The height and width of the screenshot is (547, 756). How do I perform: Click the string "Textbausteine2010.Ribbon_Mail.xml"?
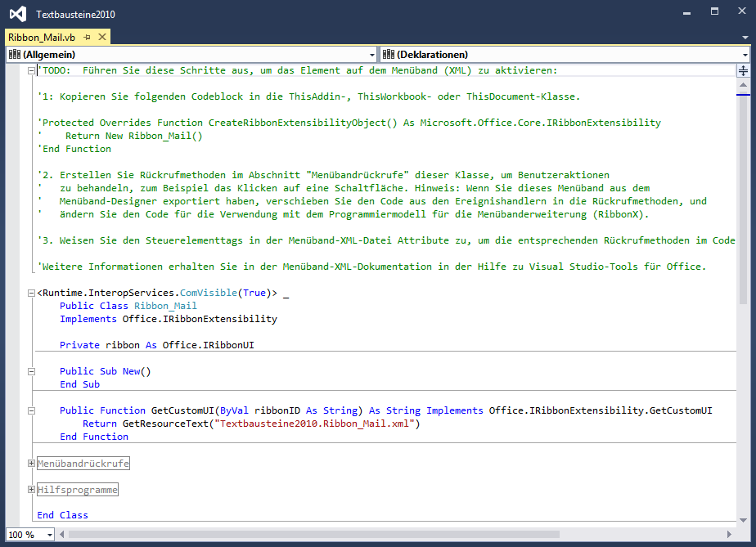[x=315, y=424]
